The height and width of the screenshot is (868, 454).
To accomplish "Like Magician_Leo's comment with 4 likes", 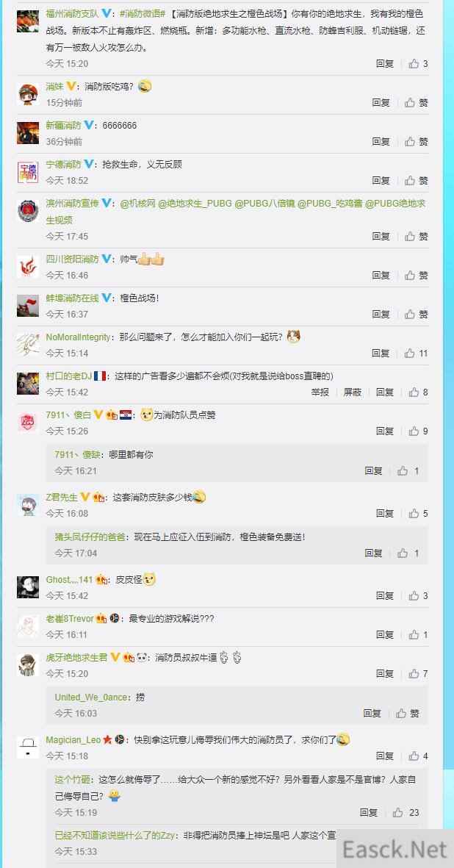I will pyautogui.click(x=418, y=756).
